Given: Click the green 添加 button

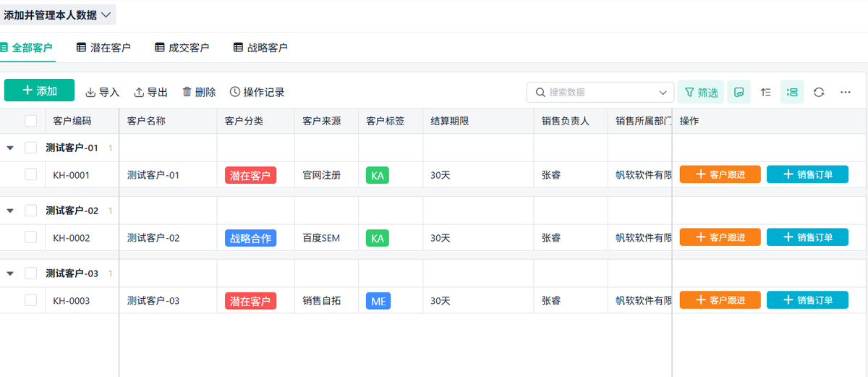Looking at the screenshot, I should 39,90.
